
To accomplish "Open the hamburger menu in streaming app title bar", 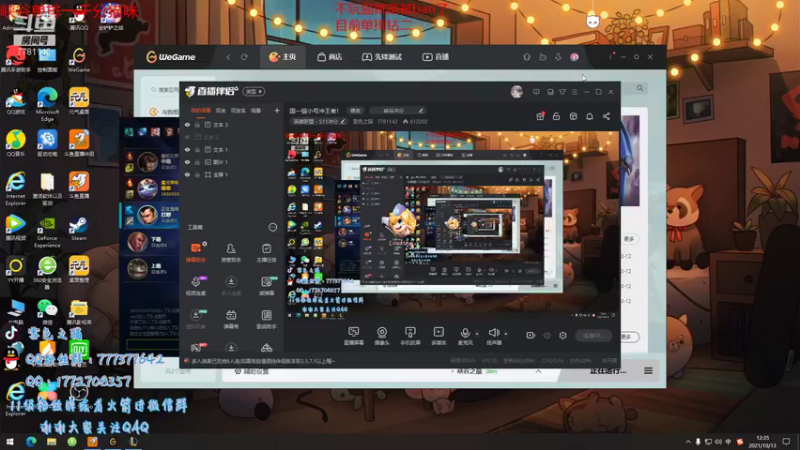I will [x=574, y=92].
